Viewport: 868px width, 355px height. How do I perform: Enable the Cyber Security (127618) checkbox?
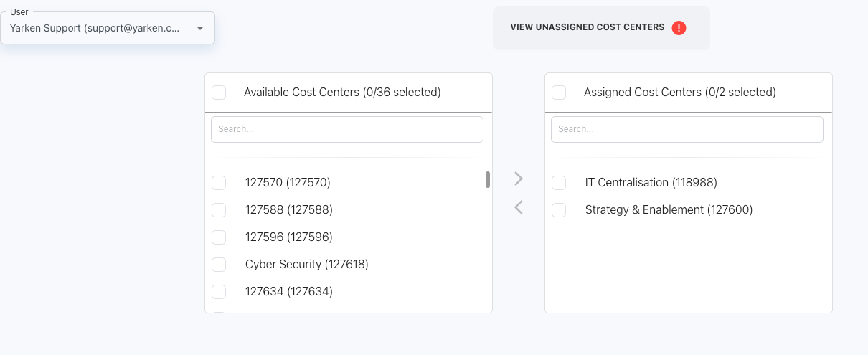point(219,265)
